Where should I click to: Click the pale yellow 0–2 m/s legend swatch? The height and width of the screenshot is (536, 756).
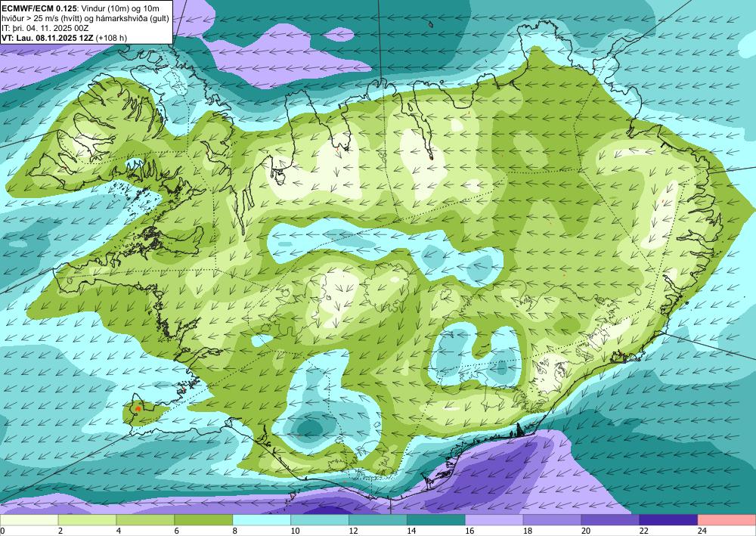(x=29, y=520)
